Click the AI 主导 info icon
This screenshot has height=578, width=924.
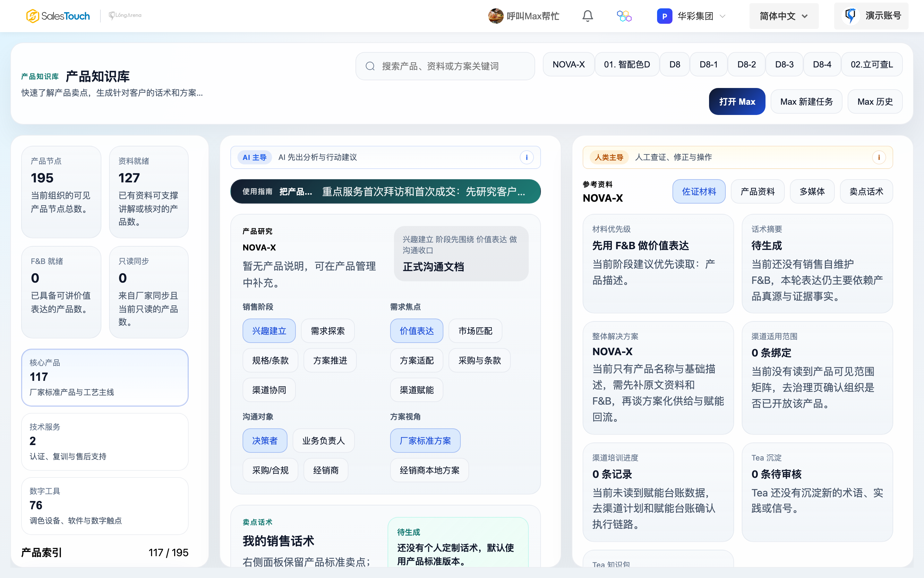tap(526, 157)
